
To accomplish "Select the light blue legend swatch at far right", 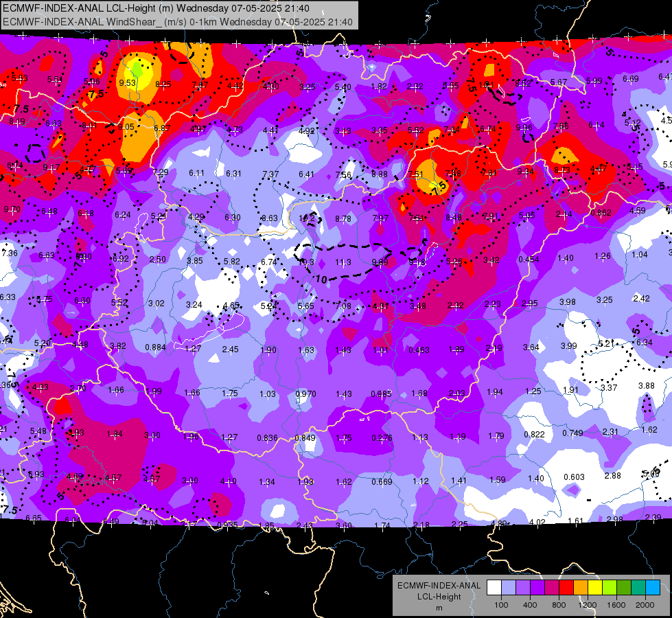I will tap(653, 587).
